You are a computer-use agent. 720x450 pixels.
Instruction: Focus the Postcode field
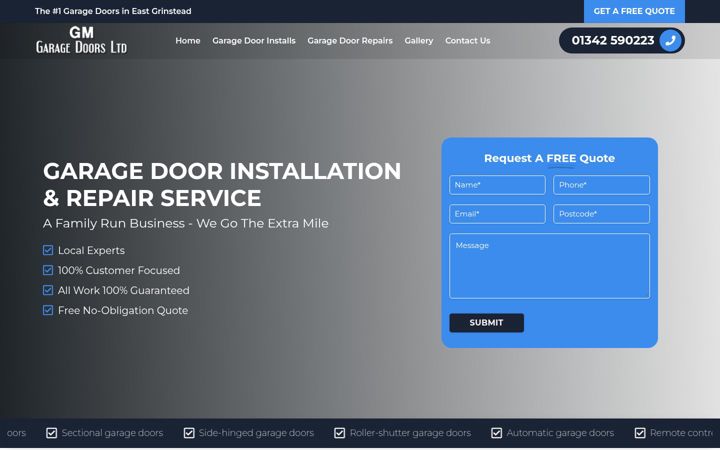point(601,214)
